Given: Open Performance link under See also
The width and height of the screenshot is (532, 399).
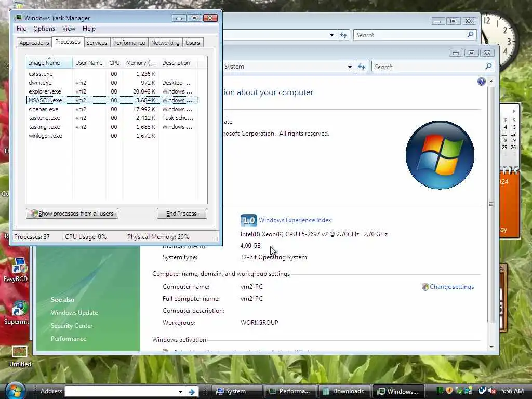Looking at the screenshot, I should [x=69, y=339].
